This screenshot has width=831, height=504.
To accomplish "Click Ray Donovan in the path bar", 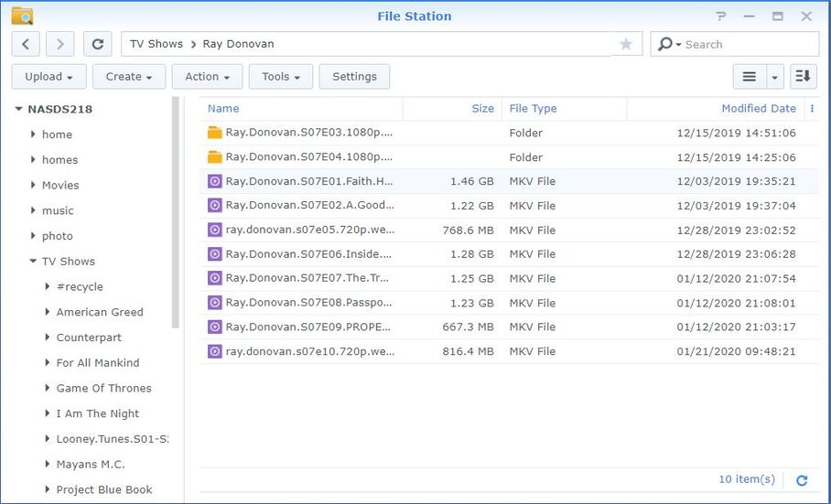I will point(239,44).
